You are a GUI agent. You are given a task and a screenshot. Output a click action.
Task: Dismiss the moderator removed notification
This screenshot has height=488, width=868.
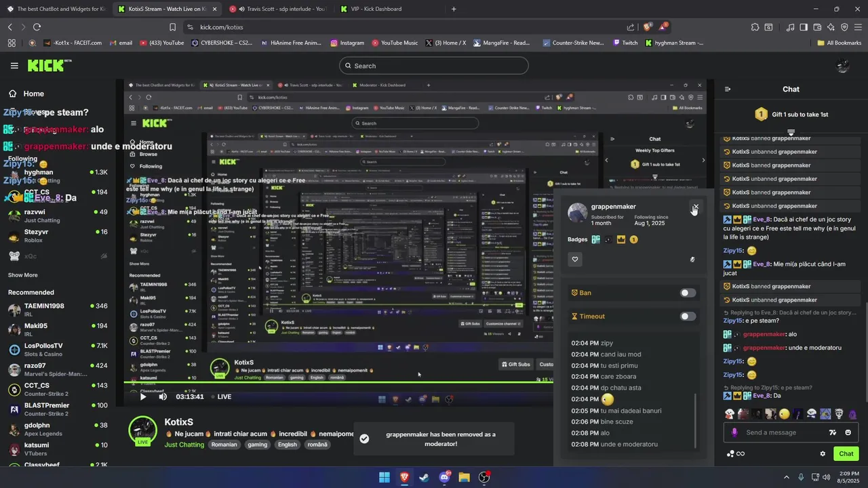coord(434,439)
